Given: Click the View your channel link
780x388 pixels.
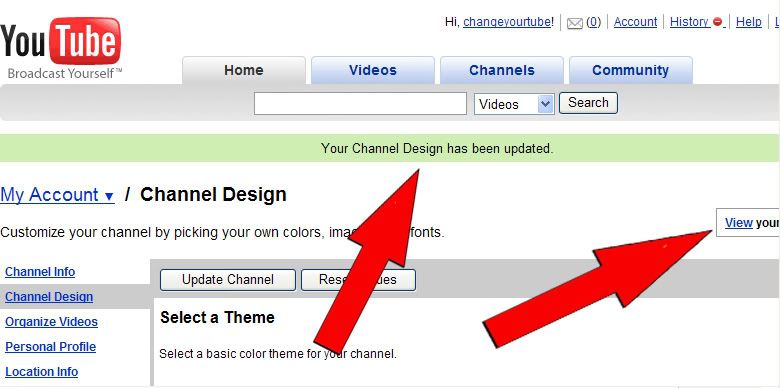Looking at the screenshot, I should click(x=738, y=223).
